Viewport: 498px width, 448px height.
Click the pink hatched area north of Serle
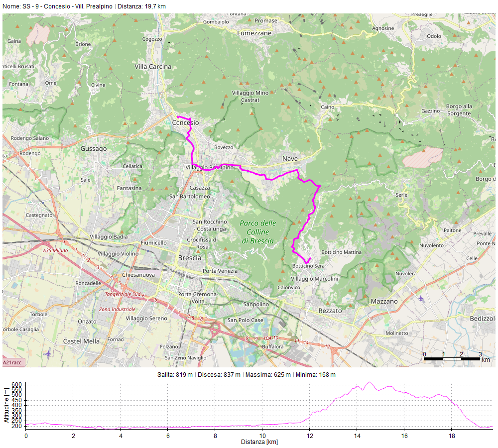click(x=422, y=157)
